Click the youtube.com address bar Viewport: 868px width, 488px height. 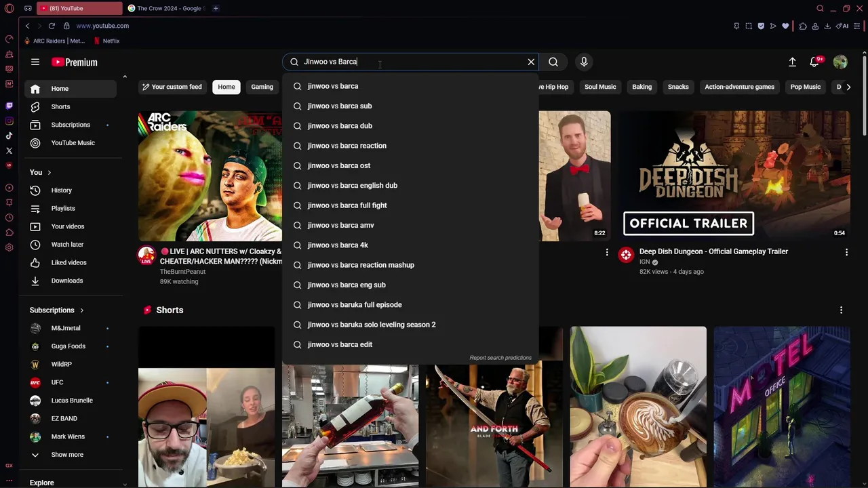(x=102, y=26)
